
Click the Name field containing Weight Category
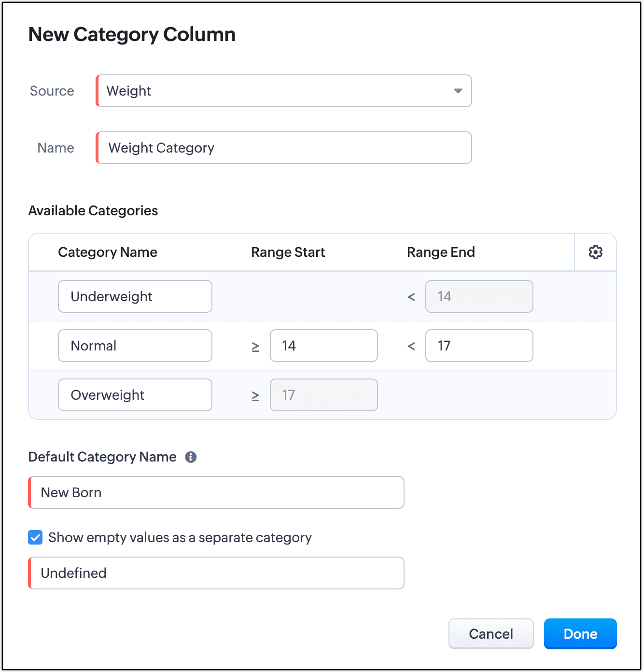tap(284, 148)
